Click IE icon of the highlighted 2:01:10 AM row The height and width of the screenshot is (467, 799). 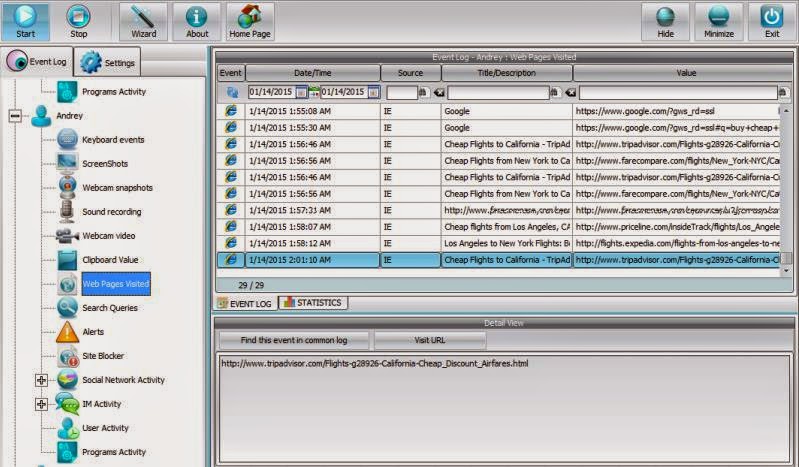231,260
